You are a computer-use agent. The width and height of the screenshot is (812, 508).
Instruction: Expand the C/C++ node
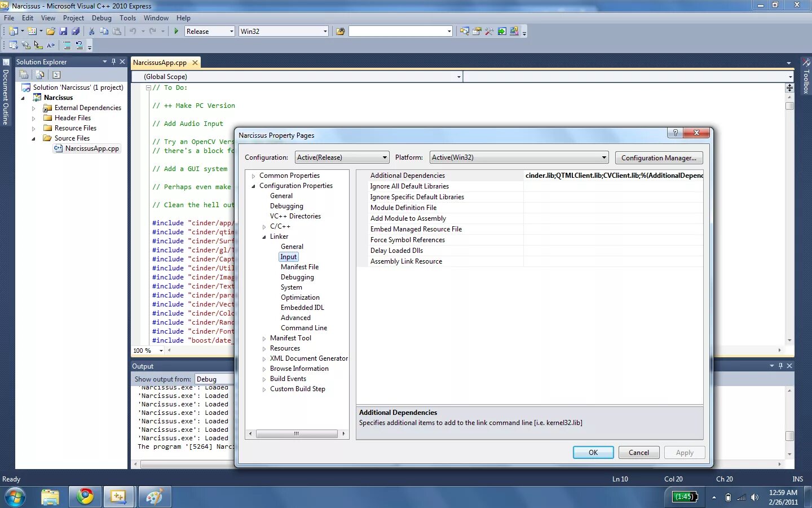(264, 227)
